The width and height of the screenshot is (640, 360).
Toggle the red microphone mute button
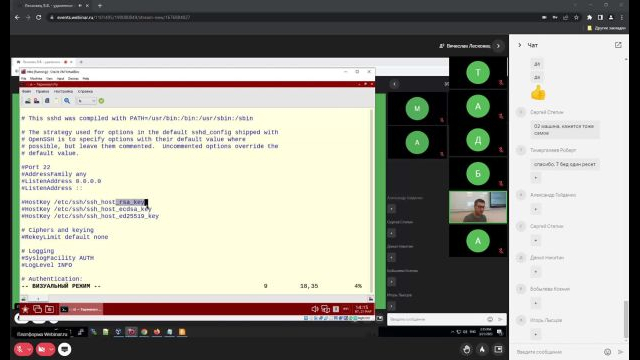tap(20, 349)
